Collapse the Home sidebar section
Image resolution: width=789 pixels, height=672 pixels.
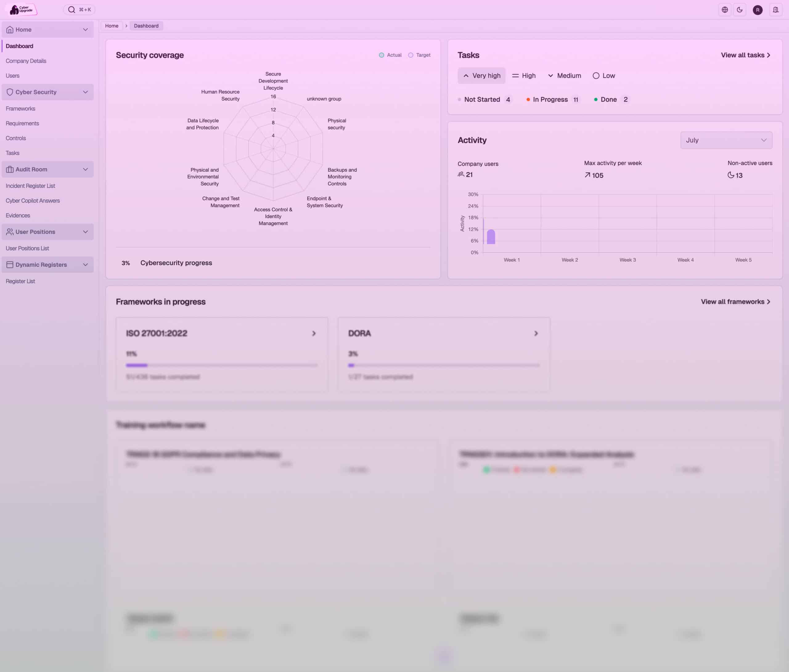tap(85, 30)
